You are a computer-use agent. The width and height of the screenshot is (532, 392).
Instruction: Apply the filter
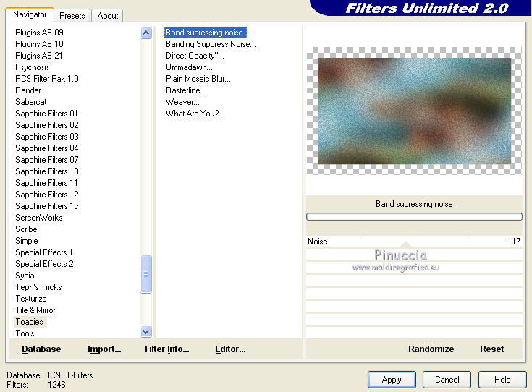click(x=392, y=380)
